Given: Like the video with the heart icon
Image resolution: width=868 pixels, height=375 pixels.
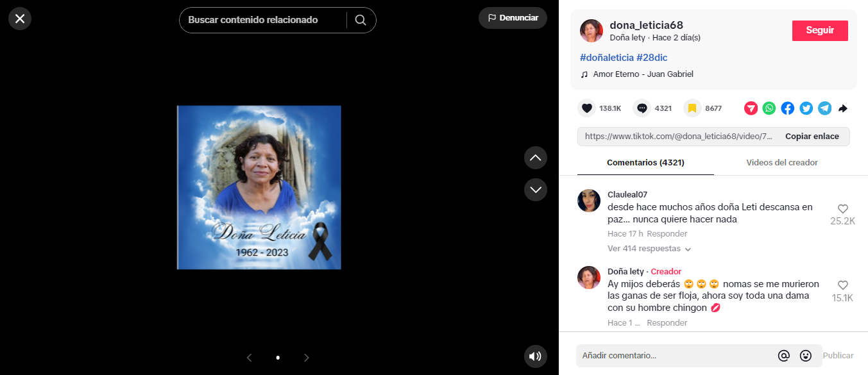Looking at the screenshot, I should pyautogui.click(x=586, y=108).
